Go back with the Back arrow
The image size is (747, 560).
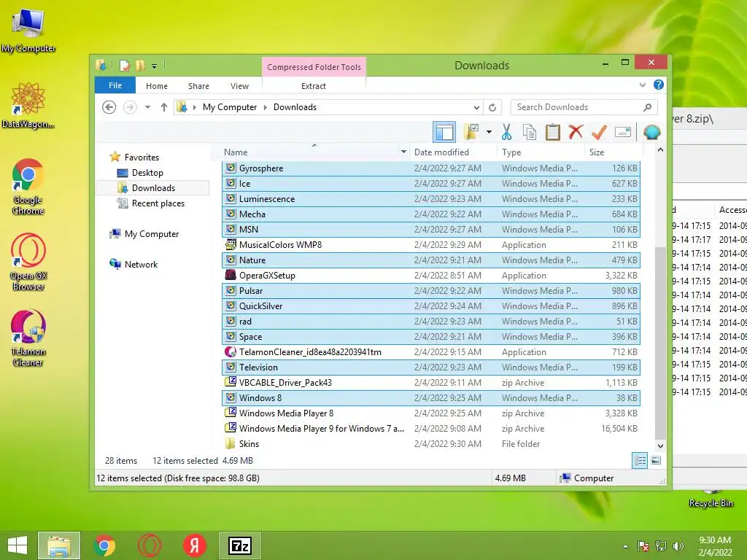[109, 107]
